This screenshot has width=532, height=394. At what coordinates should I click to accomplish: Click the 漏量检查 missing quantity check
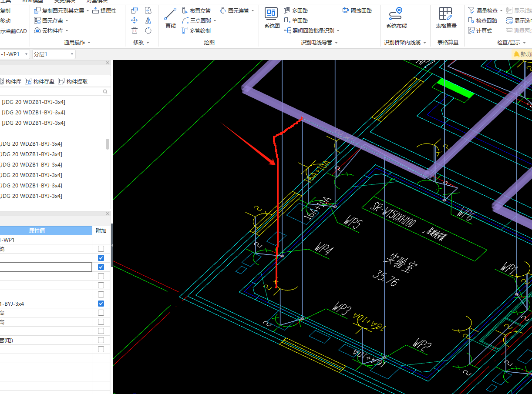point(483,10)
